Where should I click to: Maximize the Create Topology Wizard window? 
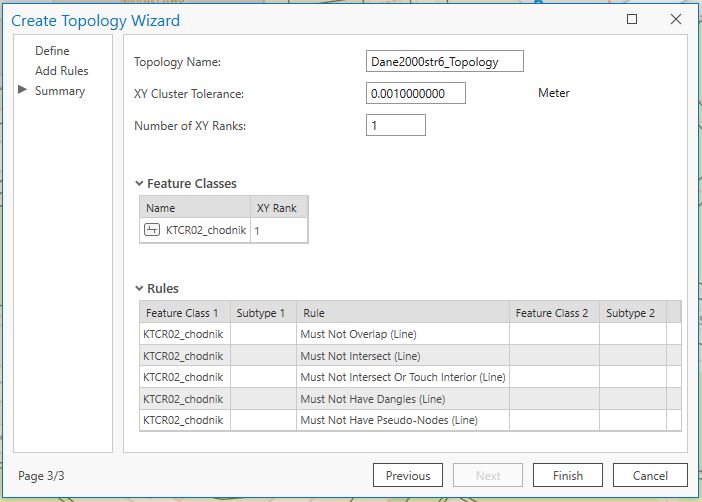click(632, 19)
